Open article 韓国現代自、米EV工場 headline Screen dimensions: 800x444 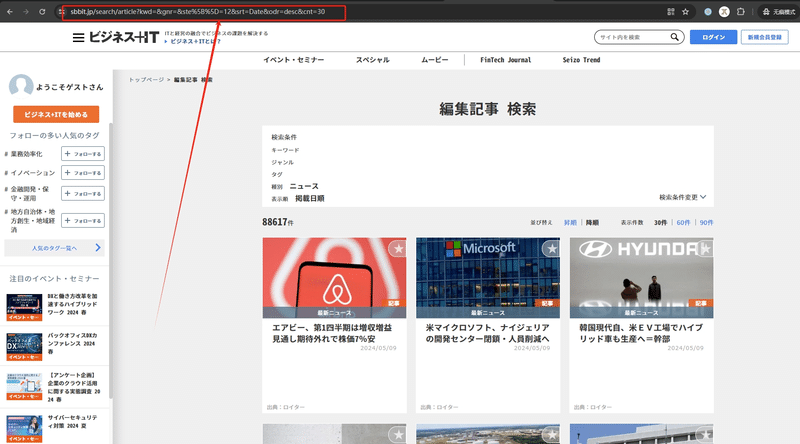point(641,333)
